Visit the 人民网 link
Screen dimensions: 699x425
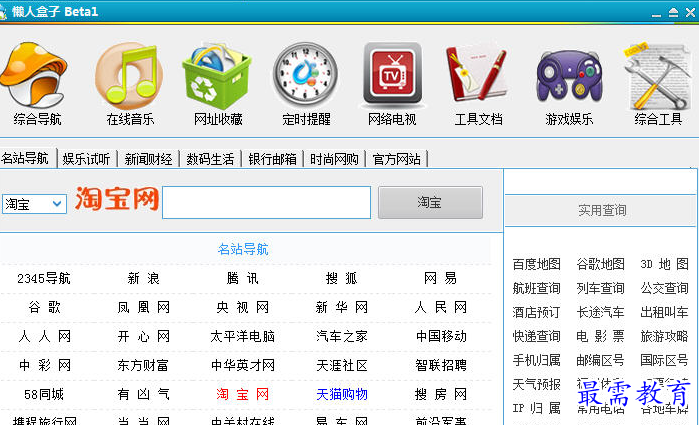point(440,307)
